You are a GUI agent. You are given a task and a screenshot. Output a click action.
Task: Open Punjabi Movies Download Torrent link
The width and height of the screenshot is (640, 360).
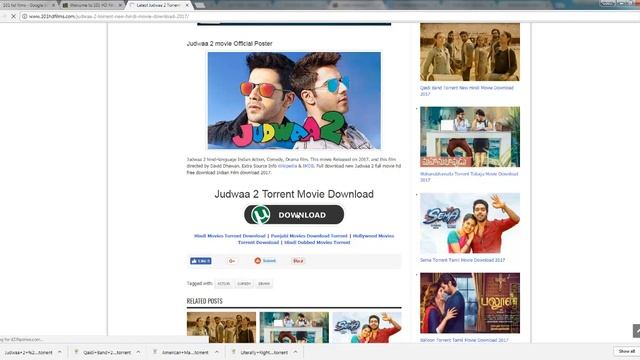click(309, 236)
